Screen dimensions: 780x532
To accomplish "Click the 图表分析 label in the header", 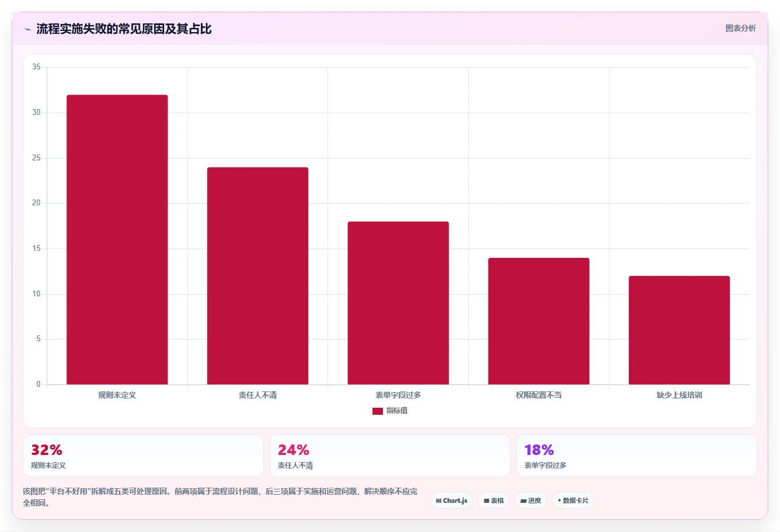I will (740, 28).
